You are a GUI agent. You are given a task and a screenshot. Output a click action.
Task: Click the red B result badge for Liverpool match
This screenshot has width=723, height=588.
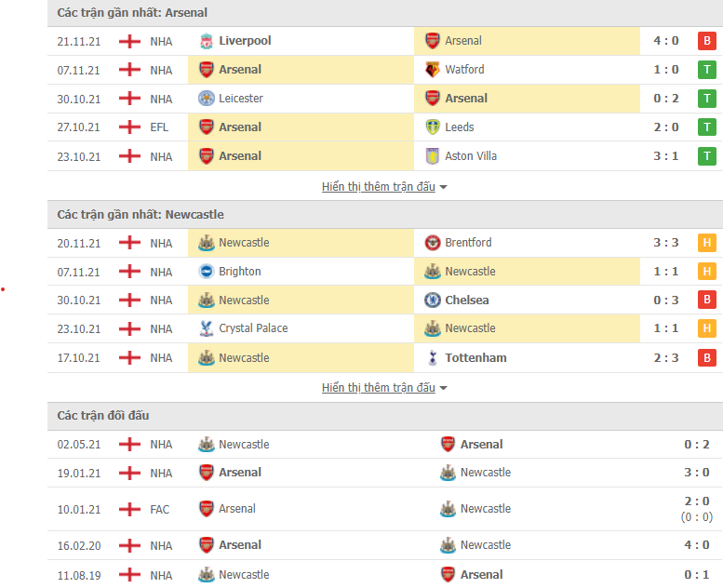click(x=707, y=41)
